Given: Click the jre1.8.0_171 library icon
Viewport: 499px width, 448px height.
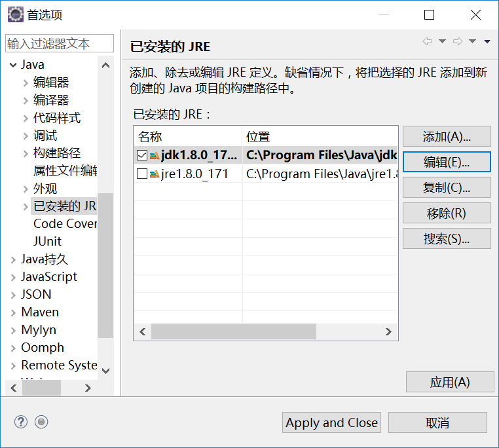Looking at the screenshot, I should (x=155, y=174).
